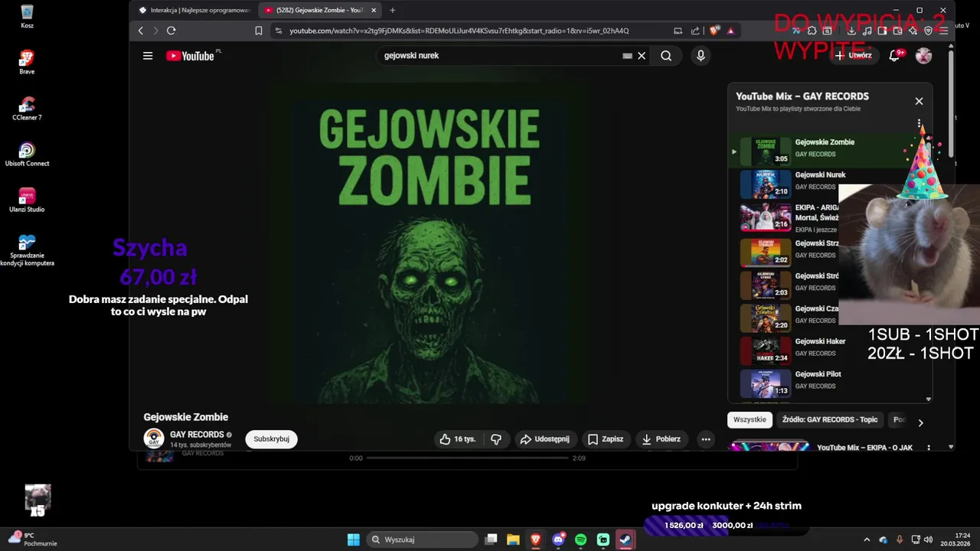The image size is (980, 551).
Task: Click the Utwórz create button
Action: pos(854,56)
